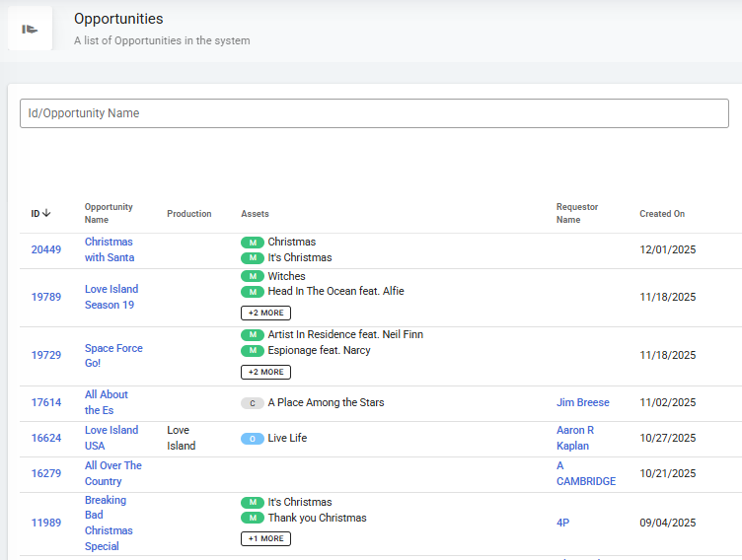This screenshot has height=560, width=742.
Task: Expand +1 MORE assets for Breaking Bad Christmas Special
Action: pos(265,538)
